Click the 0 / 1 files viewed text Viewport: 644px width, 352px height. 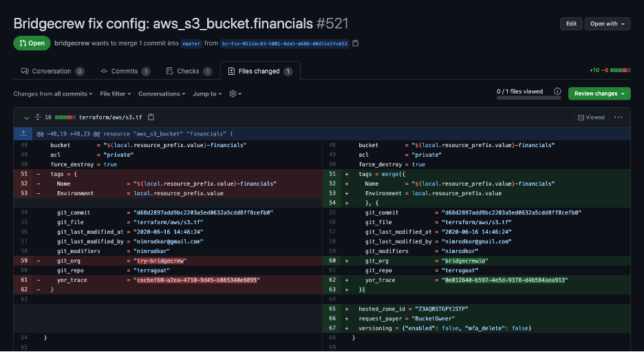(519, 91)
